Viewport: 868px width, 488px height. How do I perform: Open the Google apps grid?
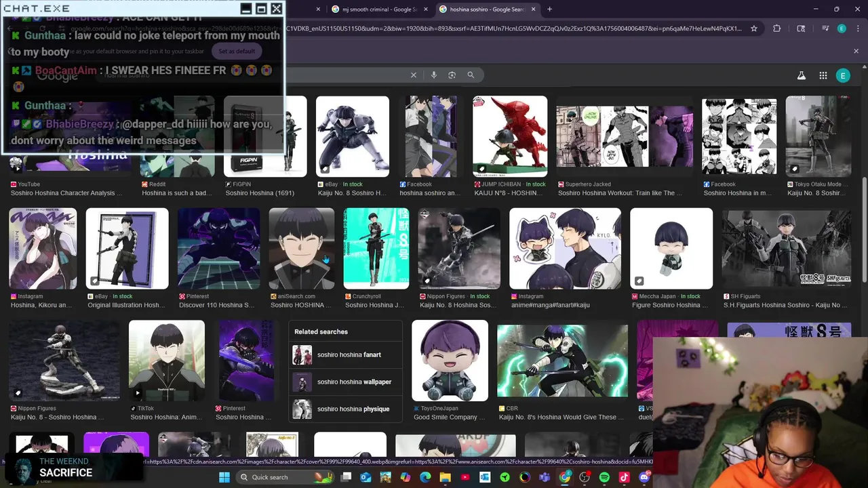tap(823, 76)
